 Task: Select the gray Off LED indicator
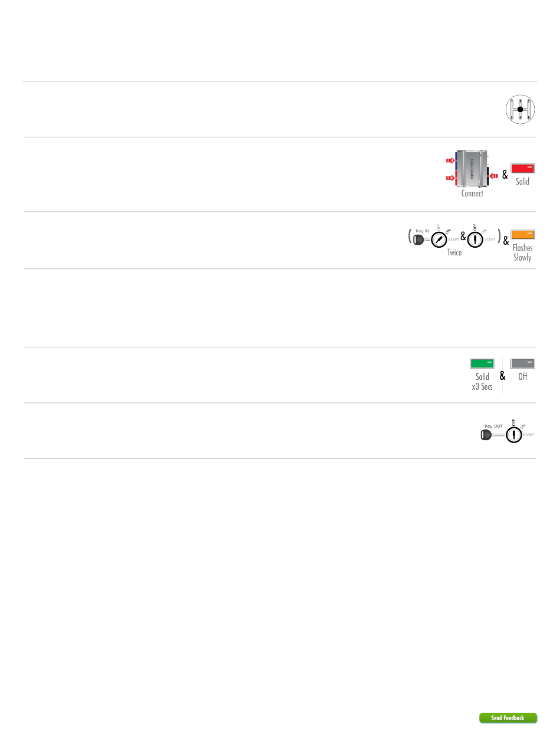[x=523, y=363]
